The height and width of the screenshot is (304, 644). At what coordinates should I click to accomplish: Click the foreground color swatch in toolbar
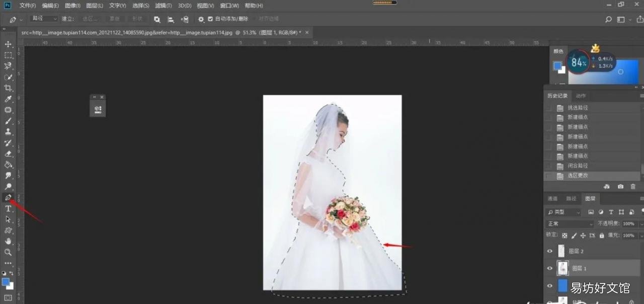(6, 282)
